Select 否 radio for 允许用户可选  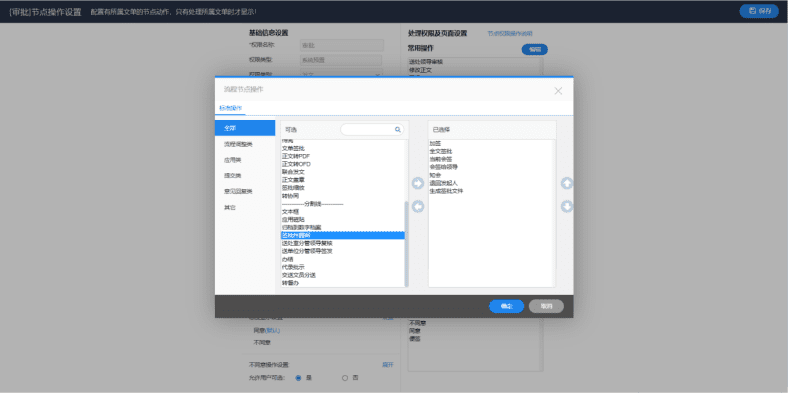(345, 378)
